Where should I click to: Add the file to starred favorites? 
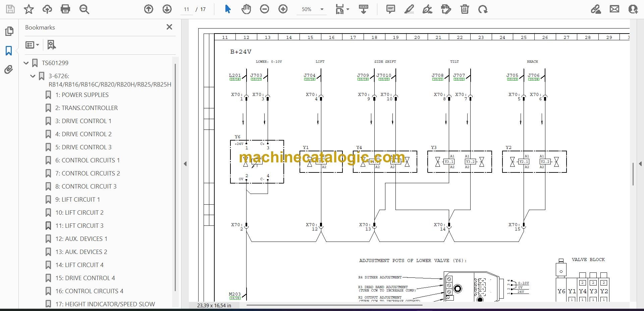(x=29, y=9)
